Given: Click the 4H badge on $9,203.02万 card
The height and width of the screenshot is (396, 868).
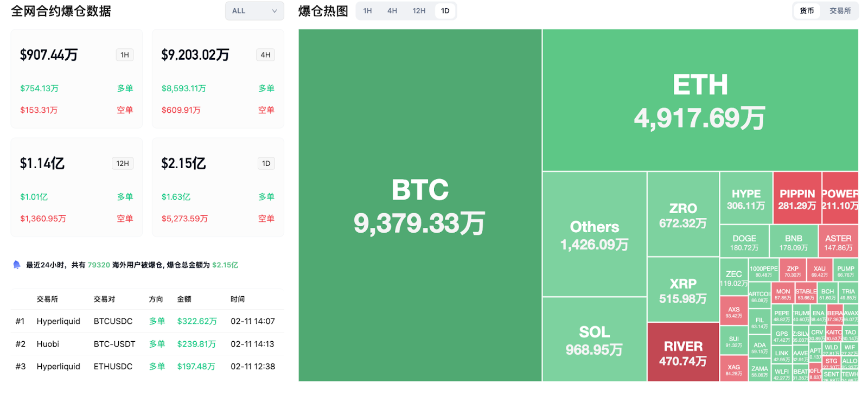Looking at the screenshot, I should pos(265,55).
